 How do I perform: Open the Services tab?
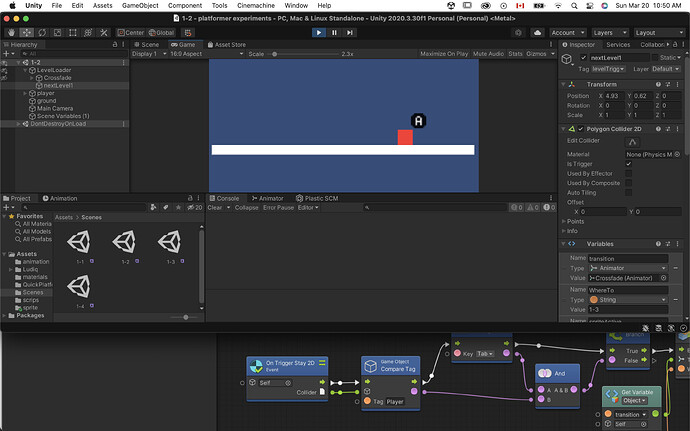pos(618,44)
